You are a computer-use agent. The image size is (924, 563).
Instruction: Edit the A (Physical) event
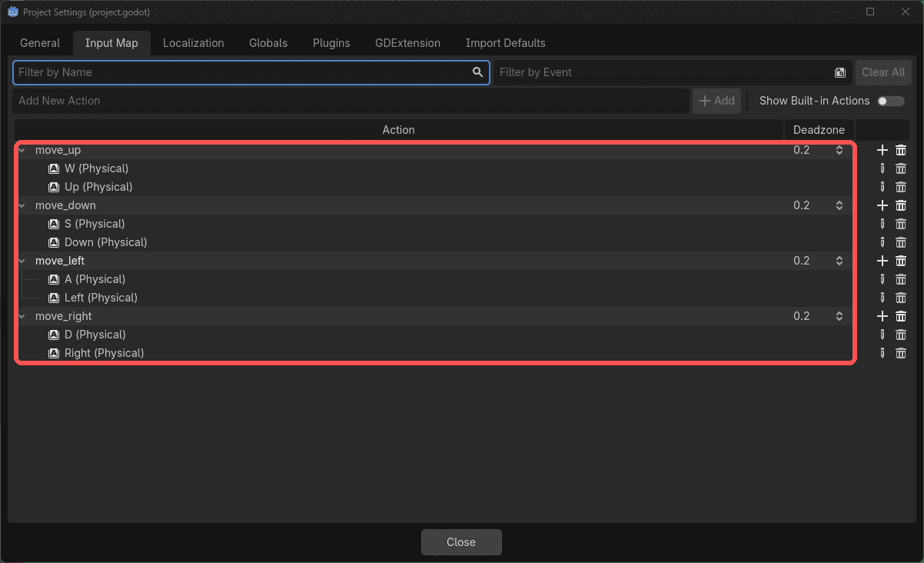coord(882,279)
